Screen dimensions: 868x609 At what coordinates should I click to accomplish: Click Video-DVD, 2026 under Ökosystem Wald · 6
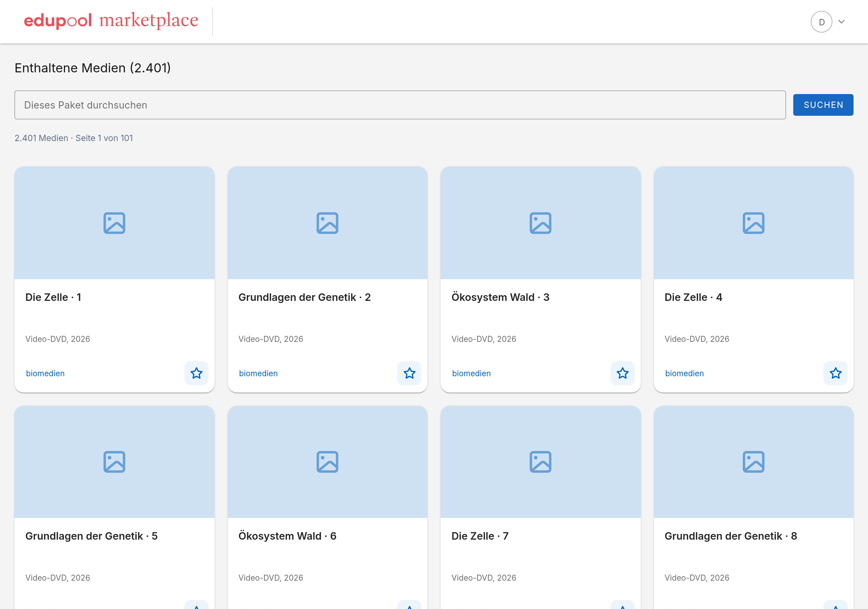coord(271,578)
